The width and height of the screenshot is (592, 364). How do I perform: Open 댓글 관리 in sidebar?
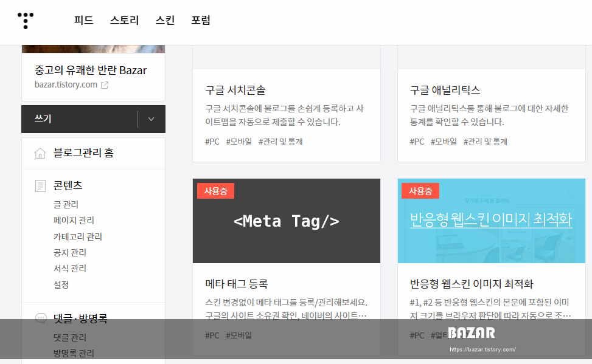[70, 337]
